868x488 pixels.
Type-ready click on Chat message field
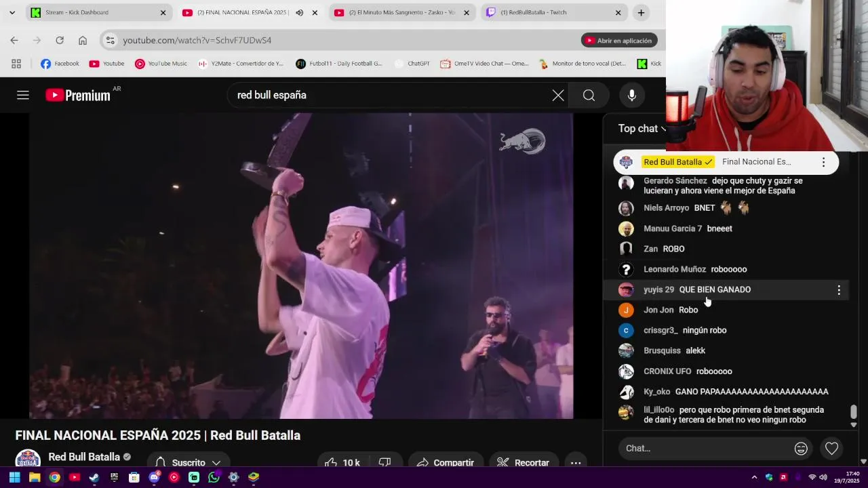(705, 448)
